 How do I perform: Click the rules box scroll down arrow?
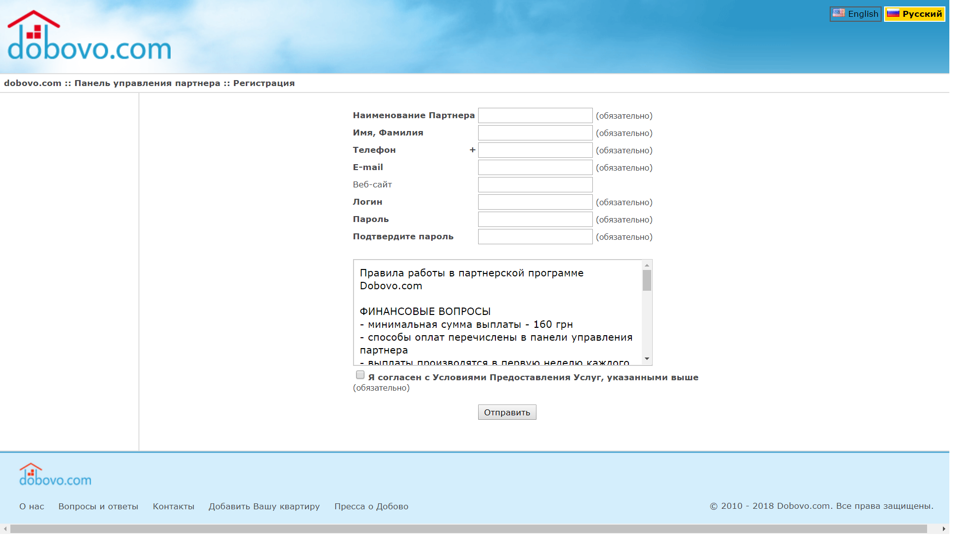tap(647, 359)
